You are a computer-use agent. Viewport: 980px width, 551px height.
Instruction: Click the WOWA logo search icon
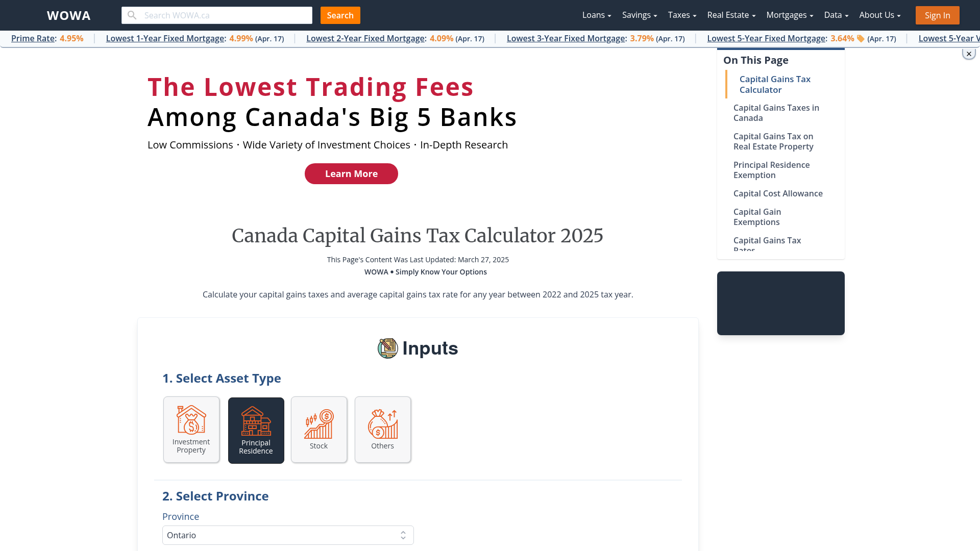pos(132,15)
